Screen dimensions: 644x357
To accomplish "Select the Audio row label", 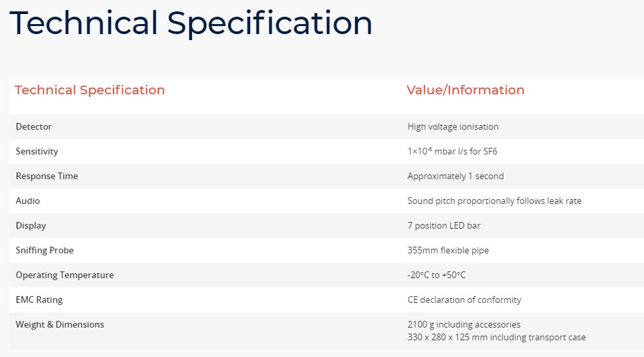I will (27, 201).
